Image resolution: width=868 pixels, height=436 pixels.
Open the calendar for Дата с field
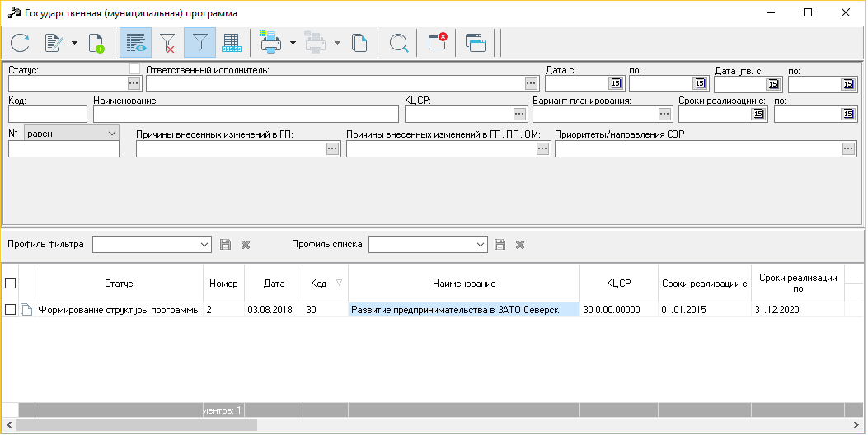[616, 83]
